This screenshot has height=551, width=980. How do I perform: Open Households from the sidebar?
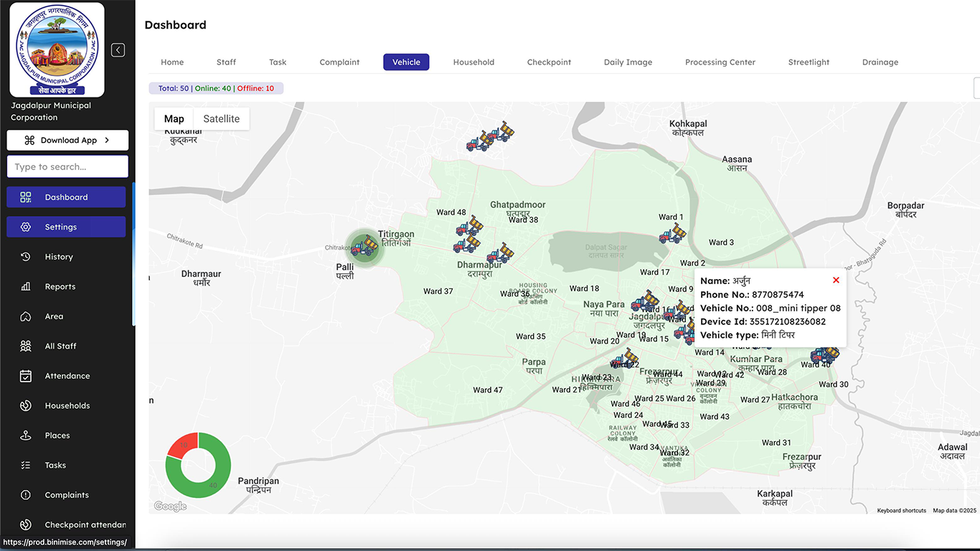tap(66, 405)
